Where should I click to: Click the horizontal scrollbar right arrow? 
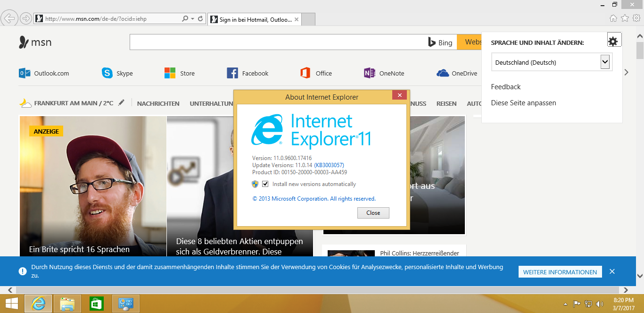[x=626, y=290]
